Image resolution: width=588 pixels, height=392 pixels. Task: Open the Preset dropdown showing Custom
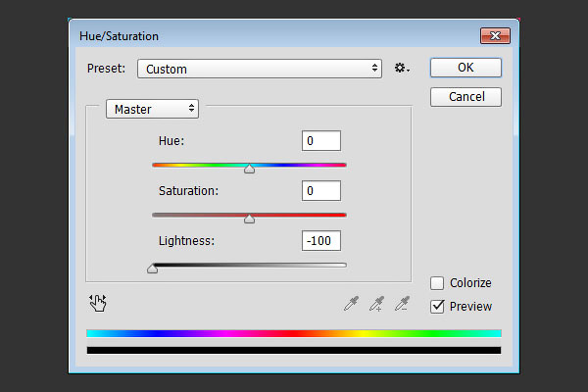[260, 69]
